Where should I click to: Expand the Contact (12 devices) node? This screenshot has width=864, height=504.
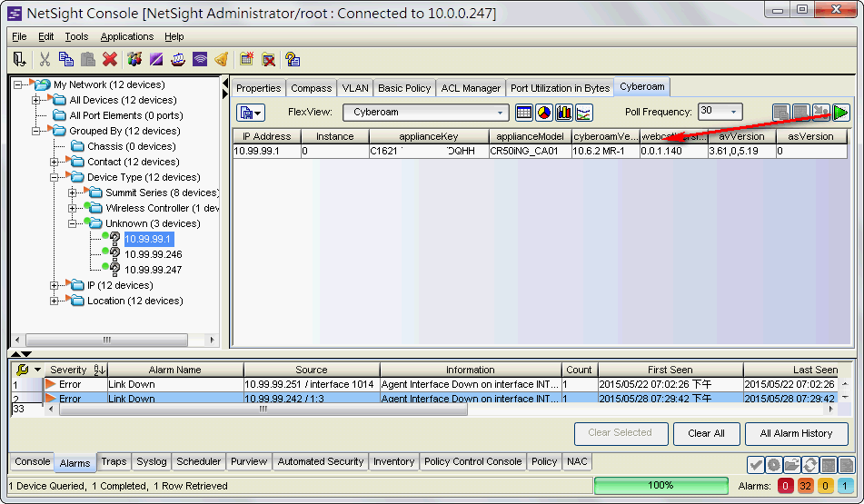pyautogui.click(x=54, y=162)
